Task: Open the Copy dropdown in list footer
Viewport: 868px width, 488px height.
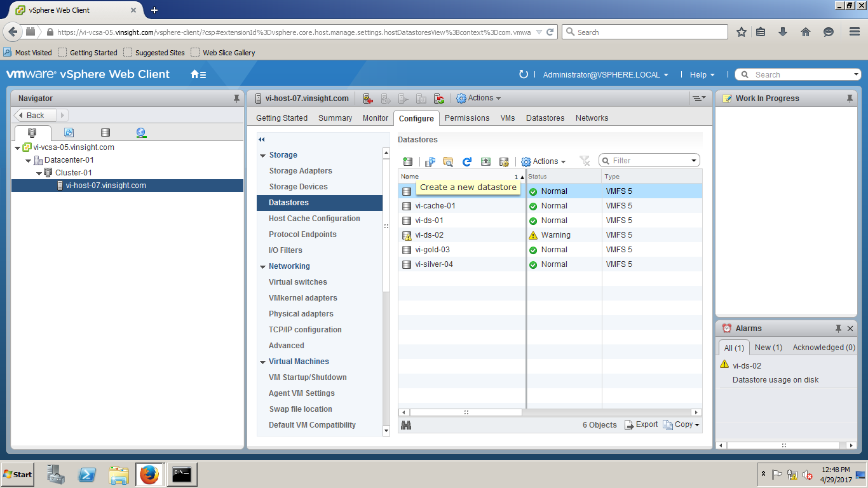Action: click(x=681, y=425)
